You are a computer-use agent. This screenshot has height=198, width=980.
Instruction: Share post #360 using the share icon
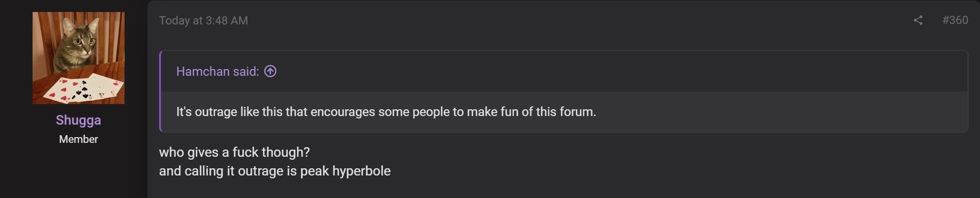[918, 20]
